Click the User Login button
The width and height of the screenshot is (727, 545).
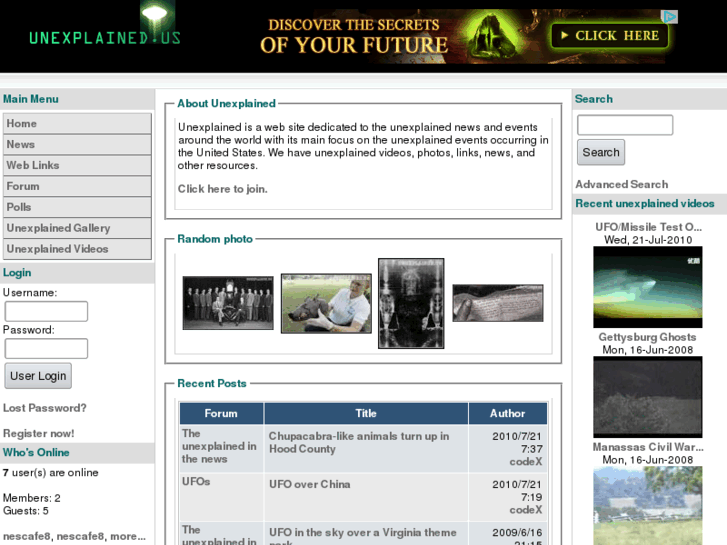pyautogui.click(x=38, y=376)
